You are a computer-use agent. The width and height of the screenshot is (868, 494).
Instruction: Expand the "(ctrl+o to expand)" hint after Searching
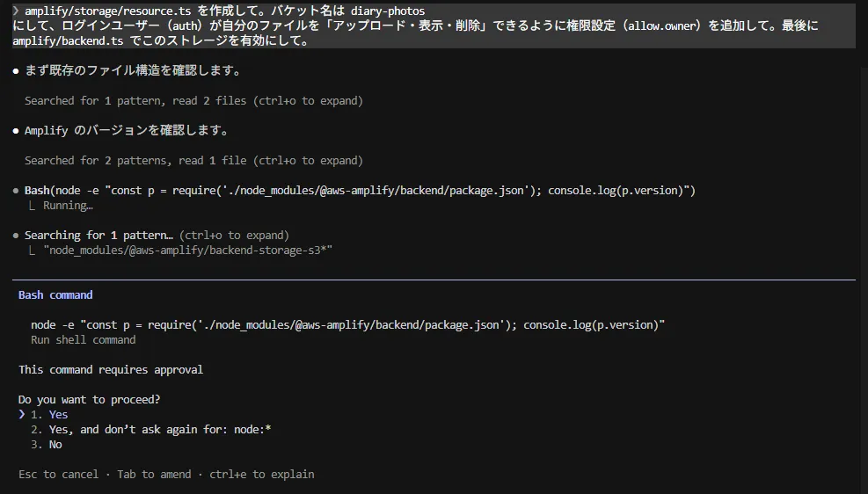pyautogui.click(x=233, y=236)
